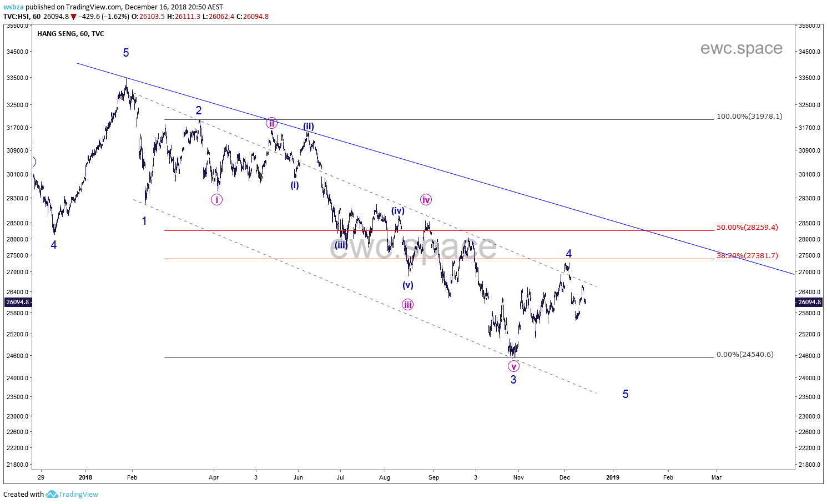Click the HANG SENG, 60, TVC chart title
This screenshot has width=827, height=504.
point(70,34)
